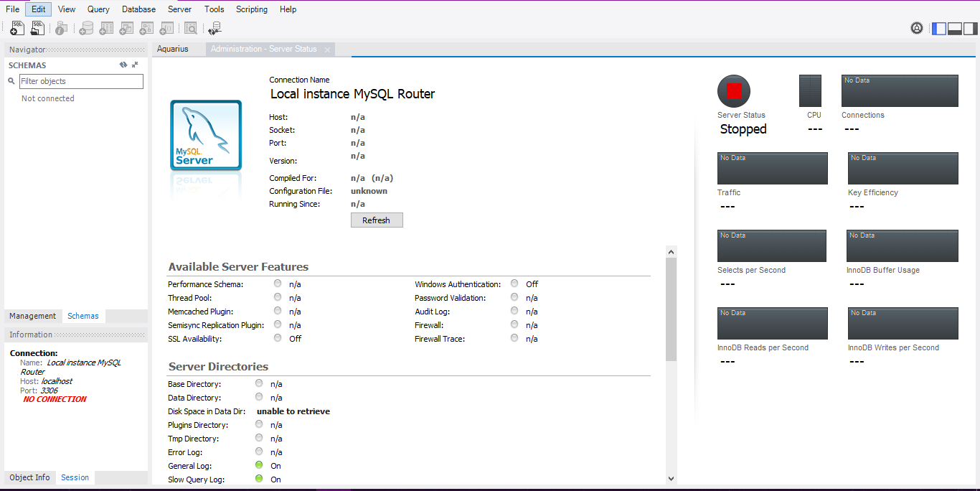
Task: Toggle the bottom output panel
Action: 955,29
